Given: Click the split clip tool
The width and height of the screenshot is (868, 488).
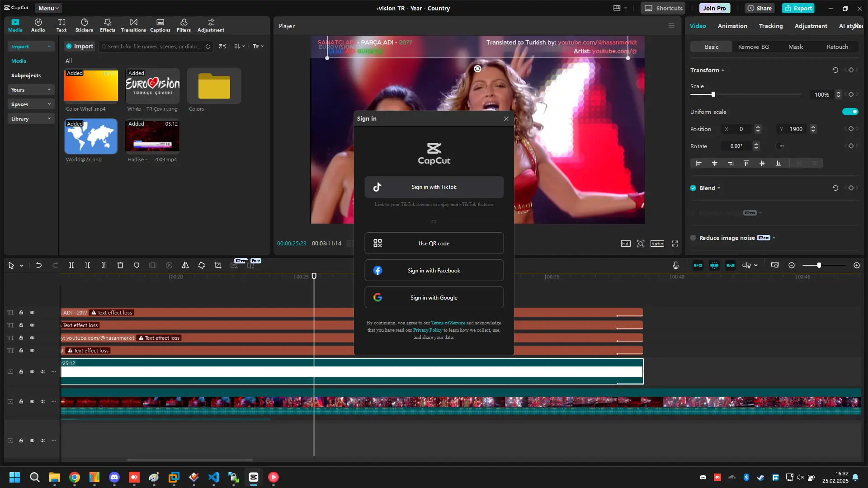Looking at the screenshot, I should [x=71, y=265].
